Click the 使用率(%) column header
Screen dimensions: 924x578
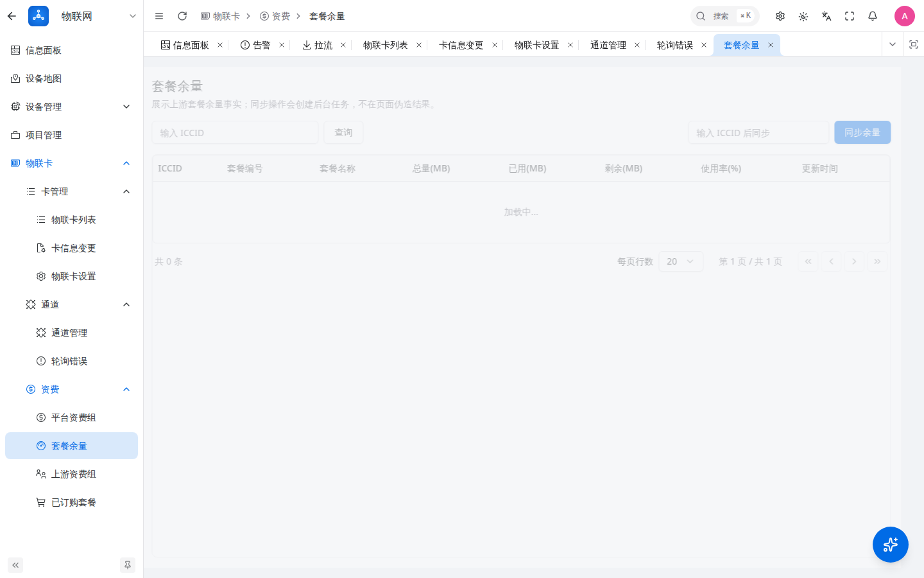(721, 168)
